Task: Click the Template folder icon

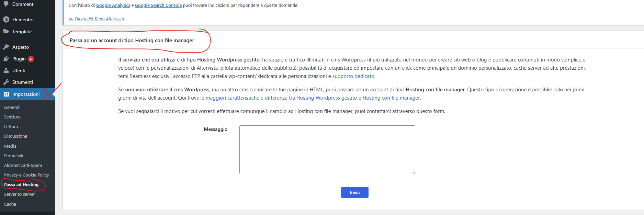Action: (6, 31)
